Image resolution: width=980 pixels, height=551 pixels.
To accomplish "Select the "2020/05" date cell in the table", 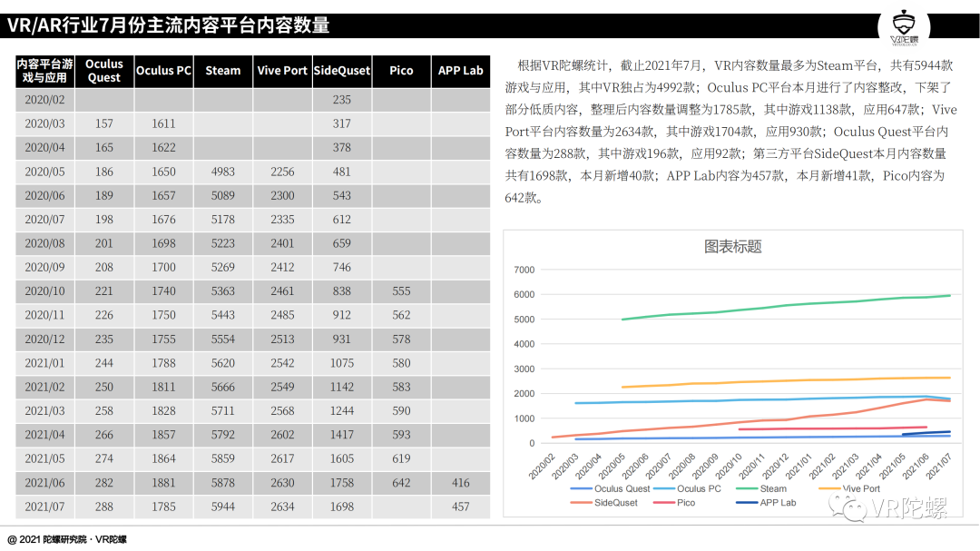I will point(45,172).
